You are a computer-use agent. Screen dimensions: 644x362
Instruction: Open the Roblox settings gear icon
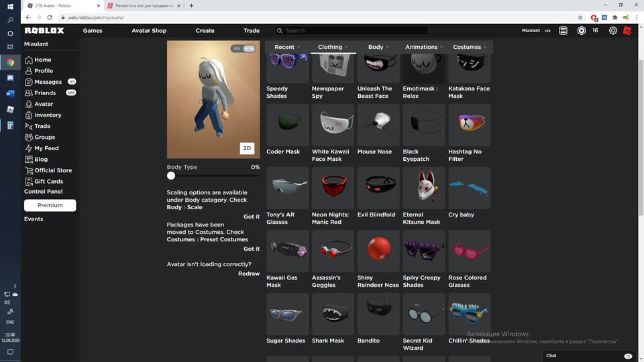(613, 30)
